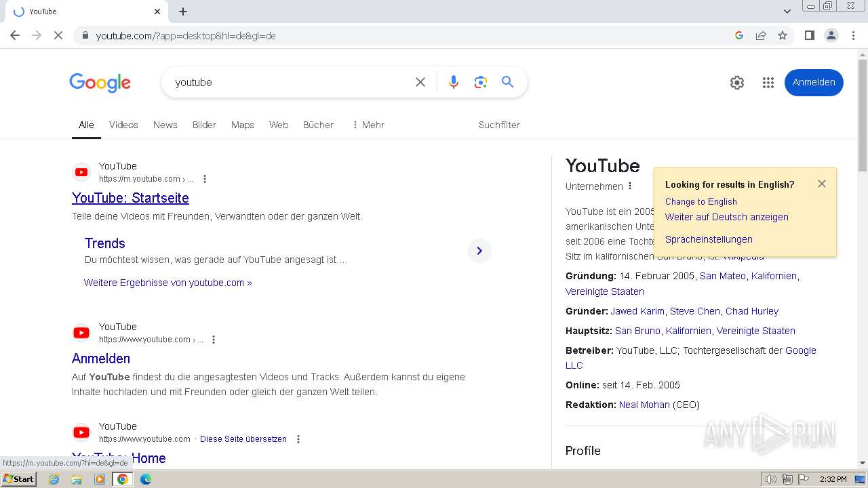Open a new browser tab
Viewport: 868px width, 488px height.
[x=183, y=12]
